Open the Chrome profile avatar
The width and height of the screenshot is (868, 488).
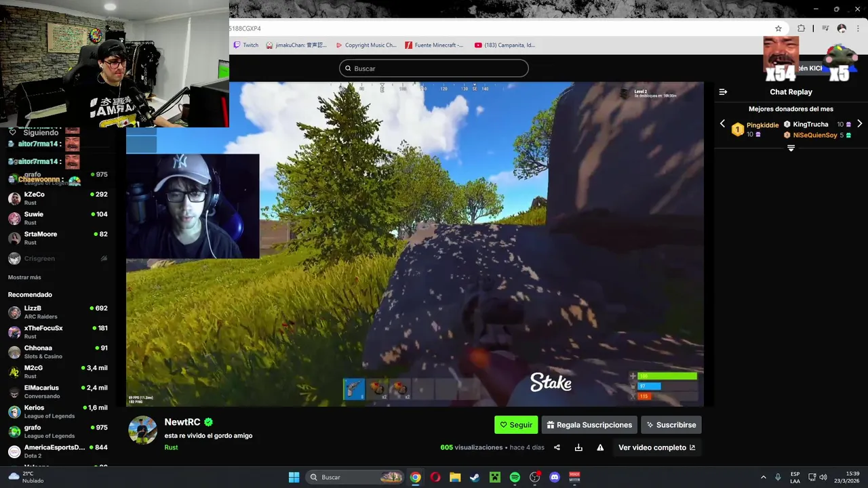pos(842,28)
